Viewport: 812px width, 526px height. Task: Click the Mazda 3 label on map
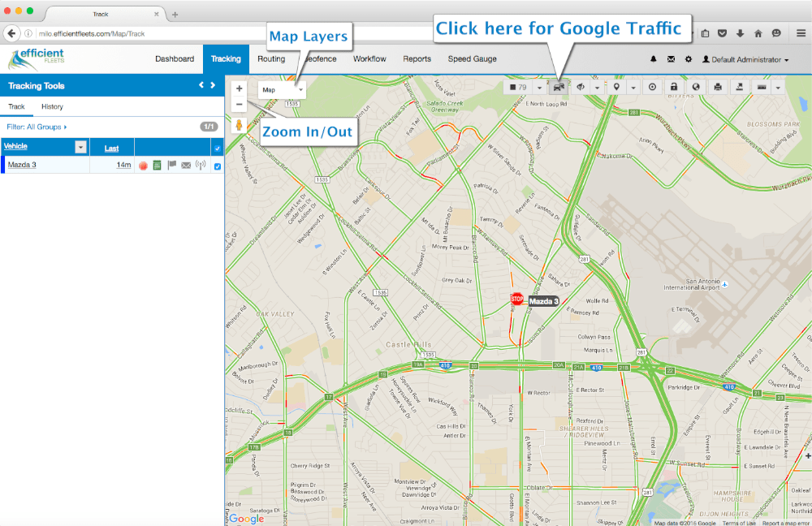click(542, 301)
